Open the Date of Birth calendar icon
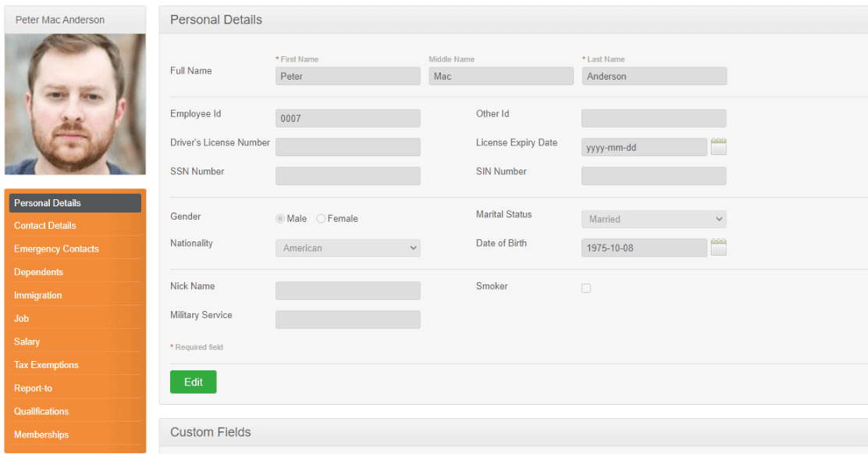This screenshot has width=868, height=454. click(718, 248)
